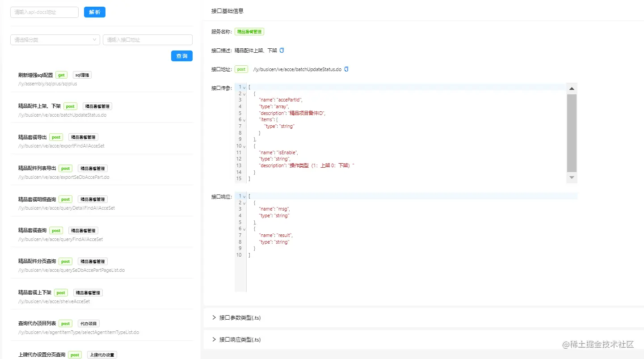The width and height of the screenshot is (644, 359).
Task: Click the path /ly/assembly/sqlplus/sqlplus
Action: pos(48,84)
